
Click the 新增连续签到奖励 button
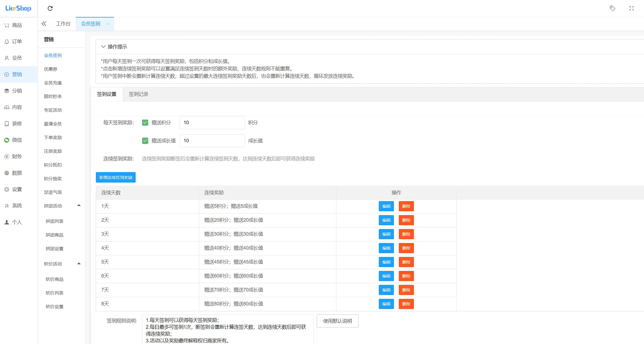pyautogui.click(x=116, y=177)
